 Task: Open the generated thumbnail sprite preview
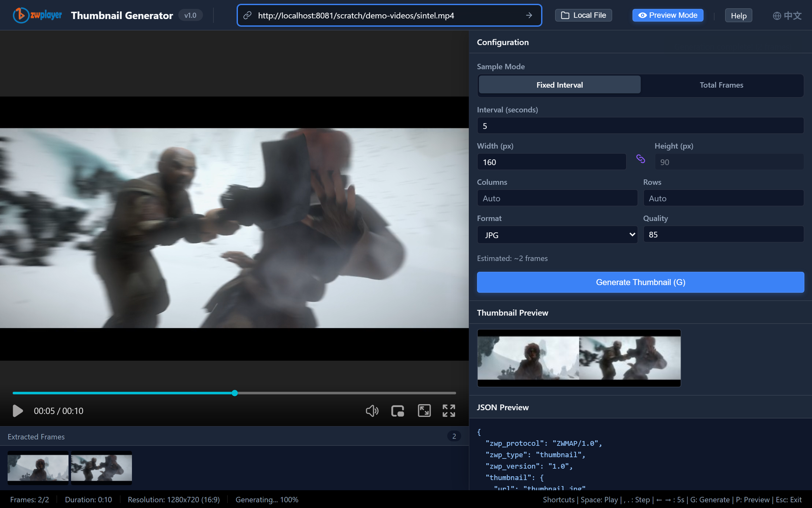(x=579, y=358)
